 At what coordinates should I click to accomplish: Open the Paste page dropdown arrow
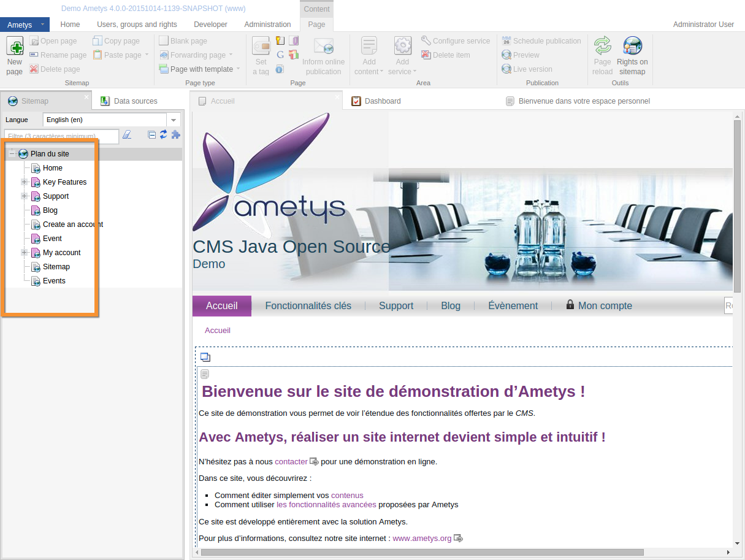point(147,55)
